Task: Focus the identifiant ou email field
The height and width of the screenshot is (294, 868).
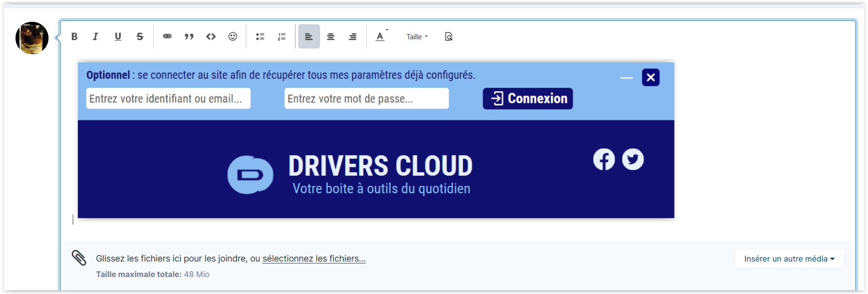Action: tap(168, 98)
